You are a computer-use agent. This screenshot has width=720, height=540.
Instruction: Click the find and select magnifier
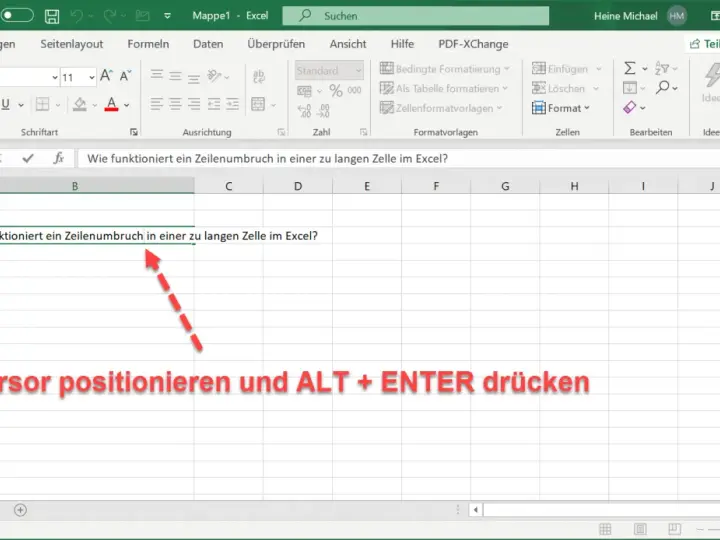pos(663,87)
